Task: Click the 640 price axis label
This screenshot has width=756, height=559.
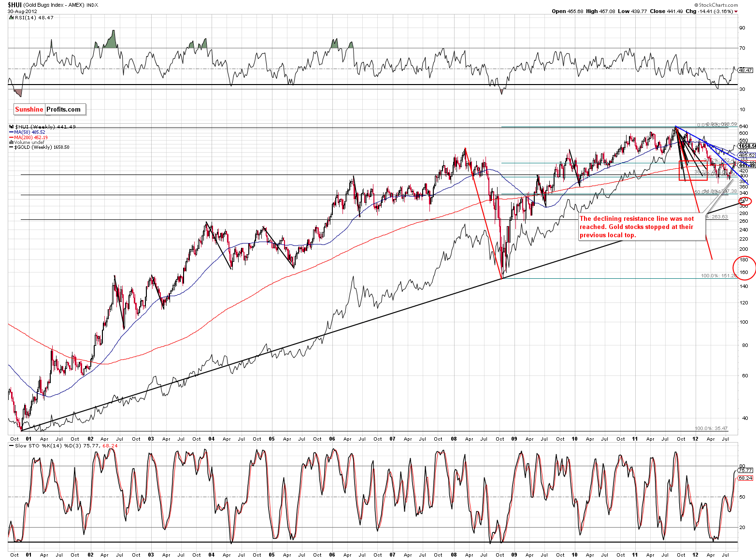Action: tap(743, 127)
